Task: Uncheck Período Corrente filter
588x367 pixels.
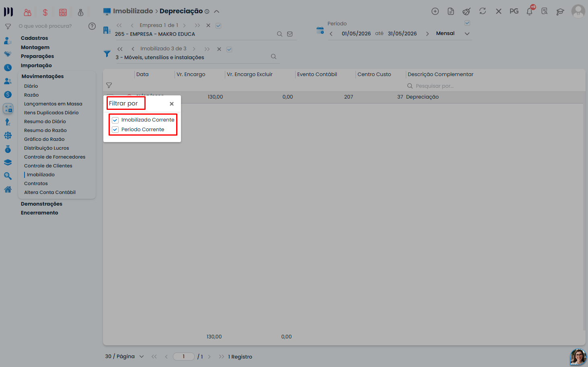Action: 115,130
